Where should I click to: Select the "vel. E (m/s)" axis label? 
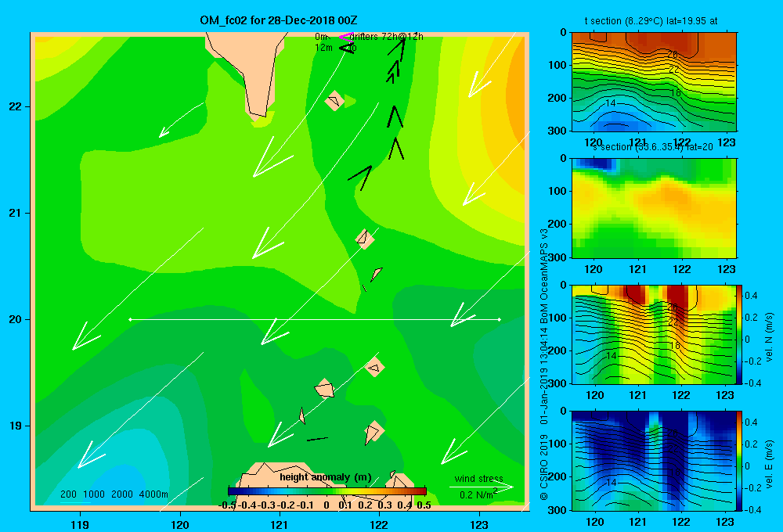click(x=770, y=464)
